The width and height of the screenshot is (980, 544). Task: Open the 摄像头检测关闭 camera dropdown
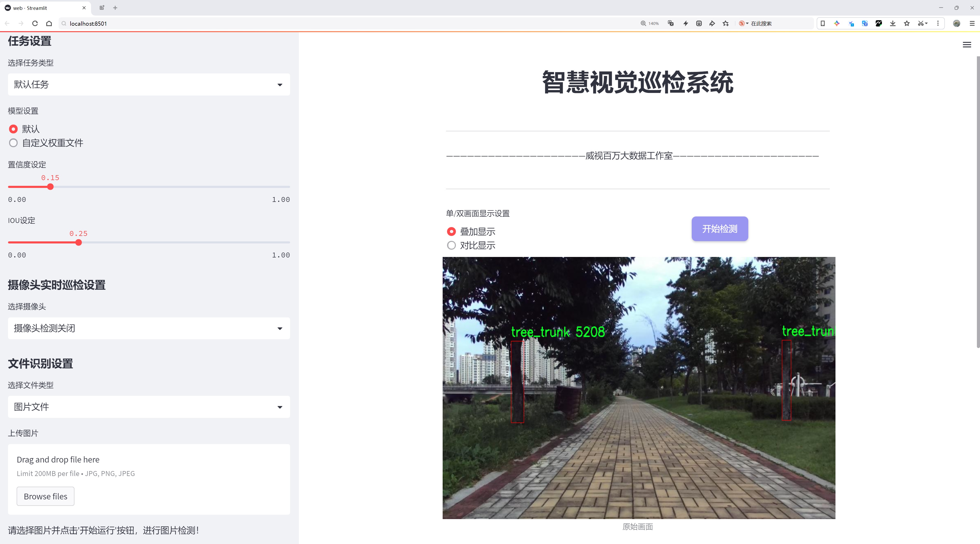click(x=149, y=328)
